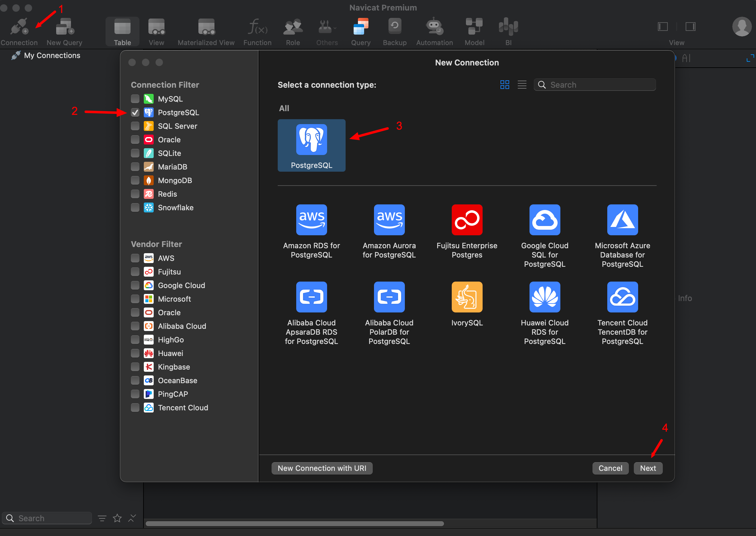
Task: Focus the connection type Search field
Action: [595, 85]
